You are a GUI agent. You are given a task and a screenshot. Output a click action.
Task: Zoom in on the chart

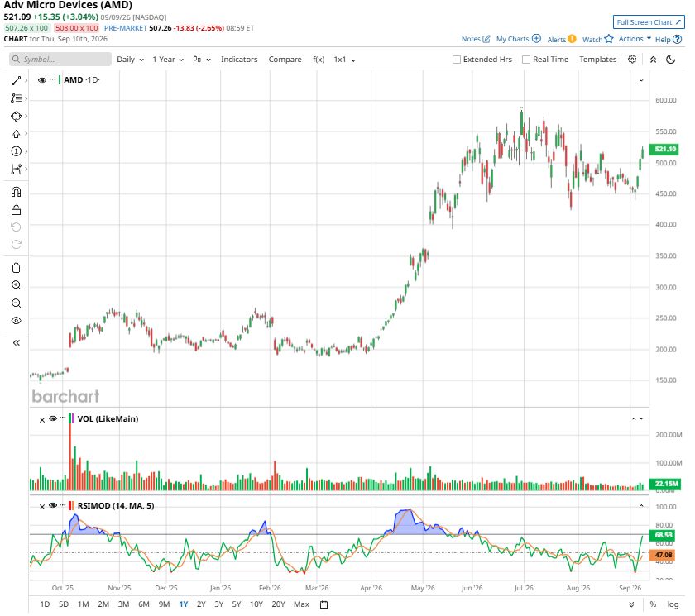16,285
